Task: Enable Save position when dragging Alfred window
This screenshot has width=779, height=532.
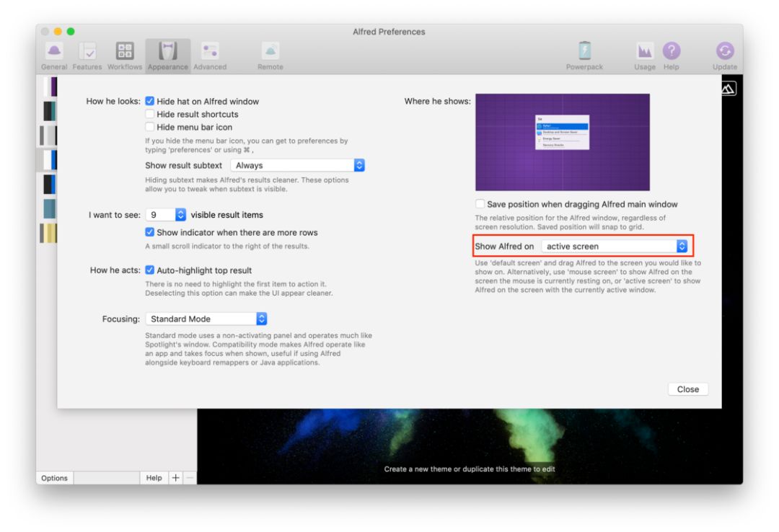Action: pos(480,204)
